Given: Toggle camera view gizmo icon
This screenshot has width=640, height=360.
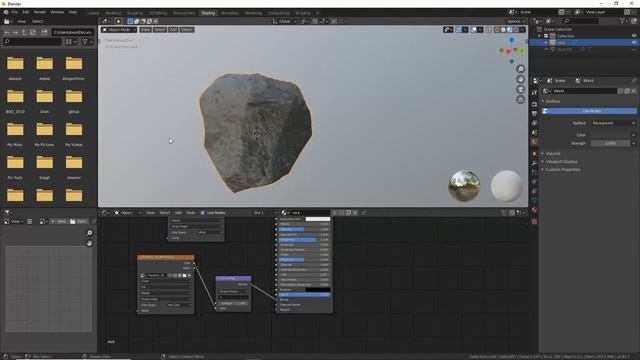Looking at the screenshot, I should pos(520,89).
